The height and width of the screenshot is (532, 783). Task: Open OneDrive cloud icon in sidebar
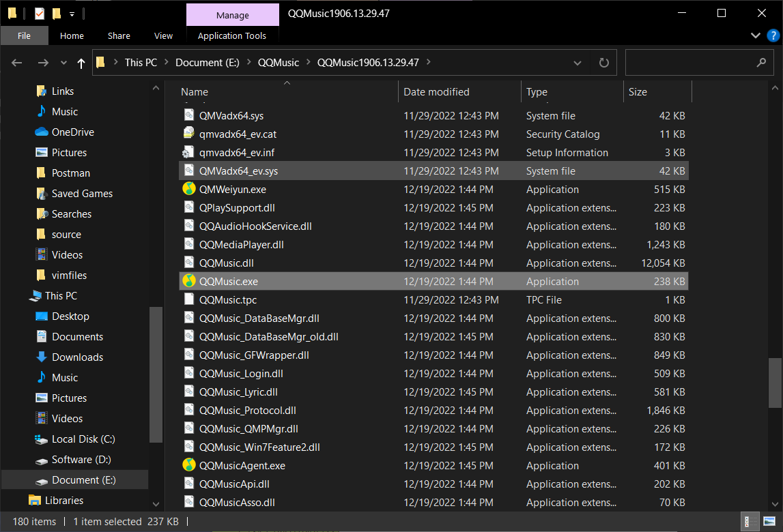pyautogui.click(x=42, y=132)
